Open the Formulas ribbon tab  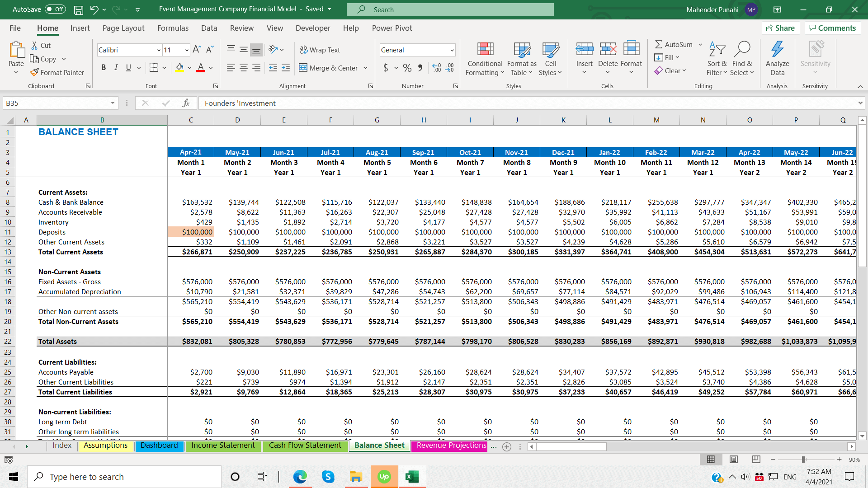pyautogui.click(x=173, y=28)
